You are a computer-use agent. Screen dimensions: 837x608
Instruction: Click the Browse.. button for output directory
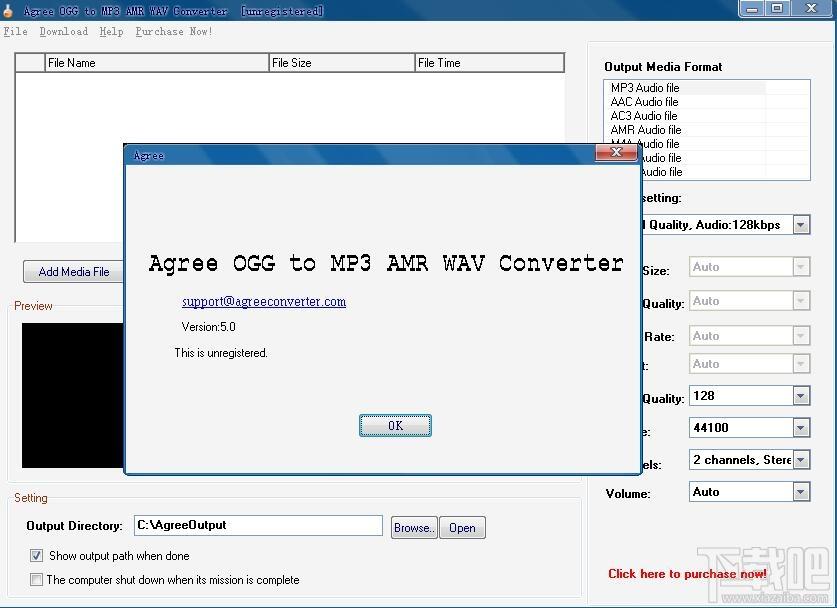414,527
